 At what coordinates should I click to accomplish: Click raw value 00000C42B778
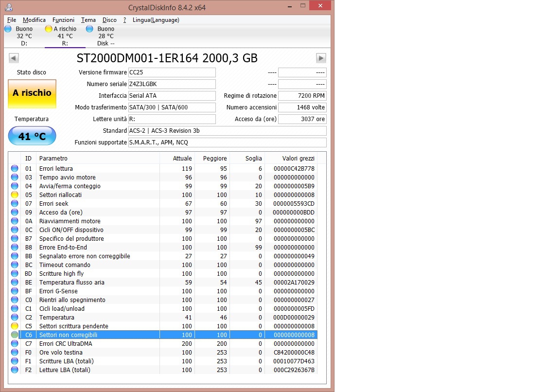click(x=294, y=169)
